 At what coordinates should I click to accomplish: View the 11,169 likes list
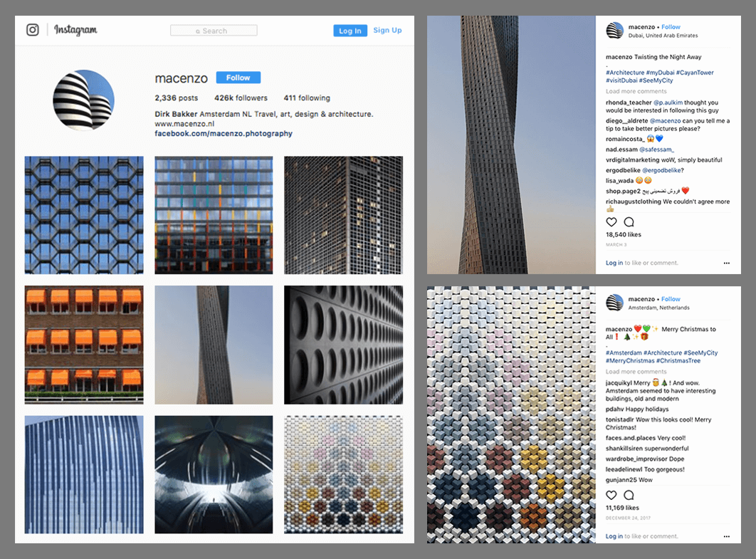click(622, 508)
